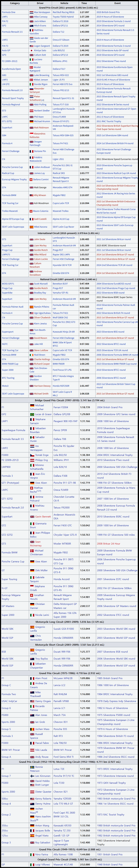Click the Spanish flag beside Mikel Azcona

click(31, 227)
